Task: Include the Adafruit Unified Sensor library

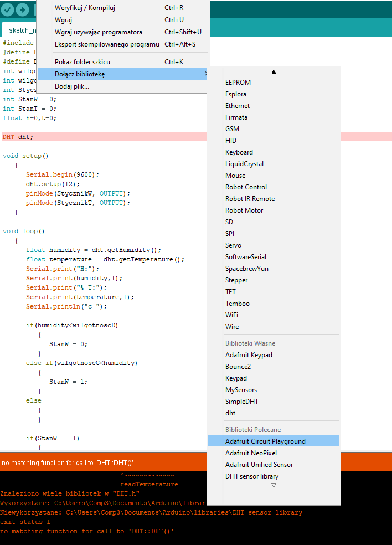Action: click(274, 464)
